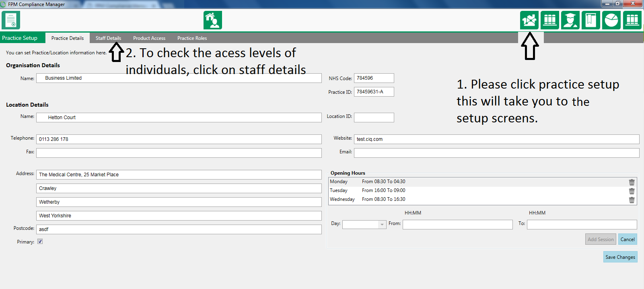Viewport: 644px width, 289px height.
Task: Go to the Practice Roles tab
Action: pyautogui.click(x=192, y=38)
